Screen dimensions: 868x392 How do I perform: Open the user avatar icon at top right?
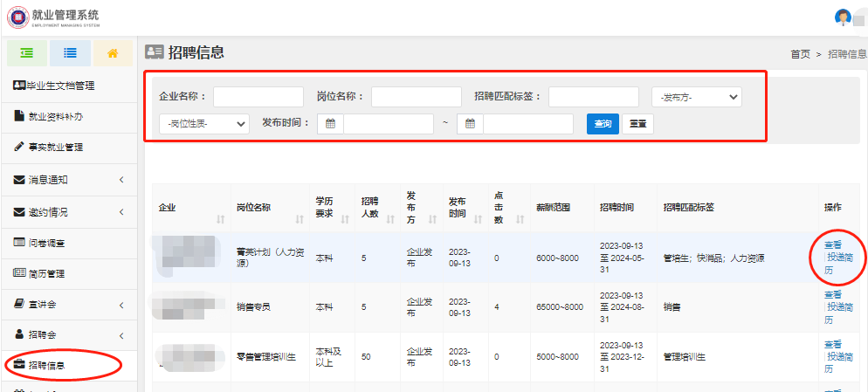(x=843, y=17)
